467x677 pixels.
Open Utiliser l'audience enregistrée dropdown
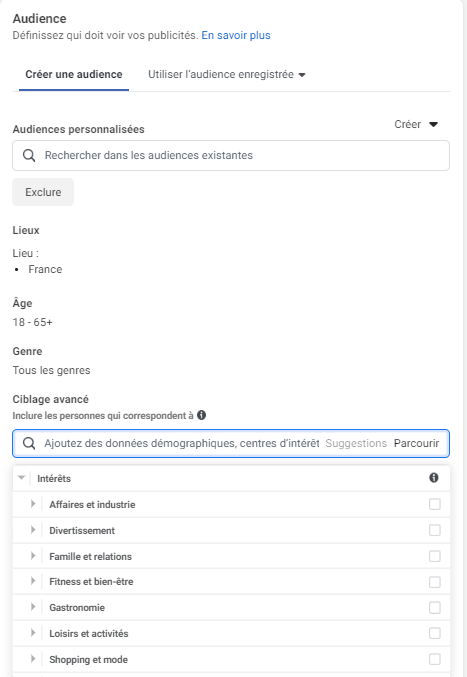click(x=227, y=74)
